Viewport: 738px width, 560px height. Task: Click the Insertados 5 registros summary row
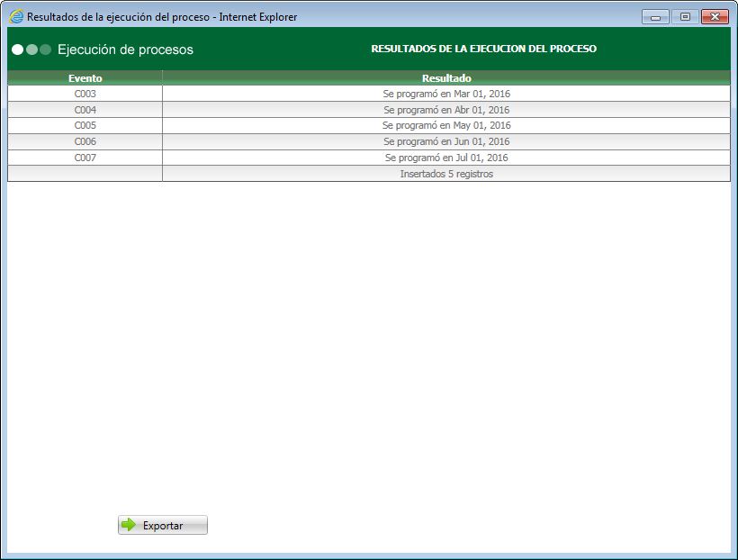[447, 174]
